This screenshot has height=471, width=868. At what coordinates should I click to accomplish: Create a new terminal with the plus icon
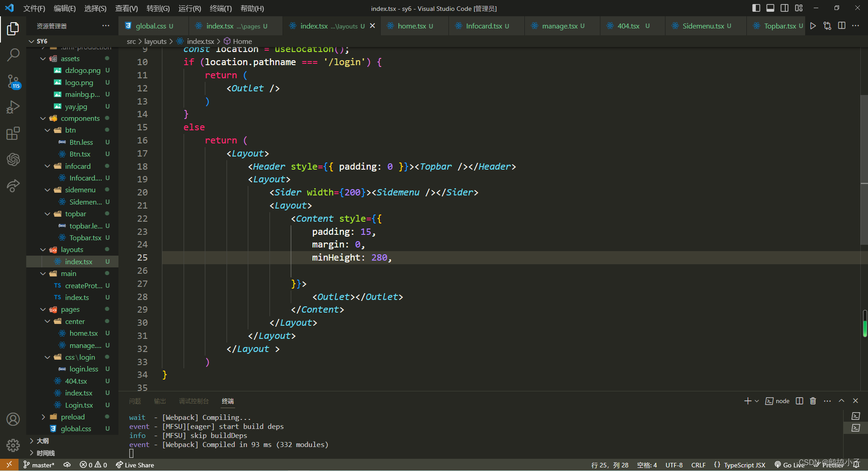point(747,401)
